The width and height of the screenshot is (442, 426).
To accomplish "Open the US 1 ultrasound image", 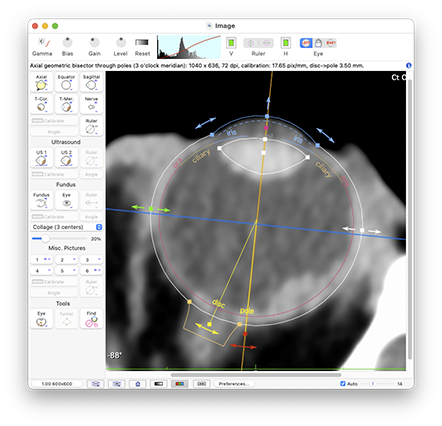I will tap(41, 158).
